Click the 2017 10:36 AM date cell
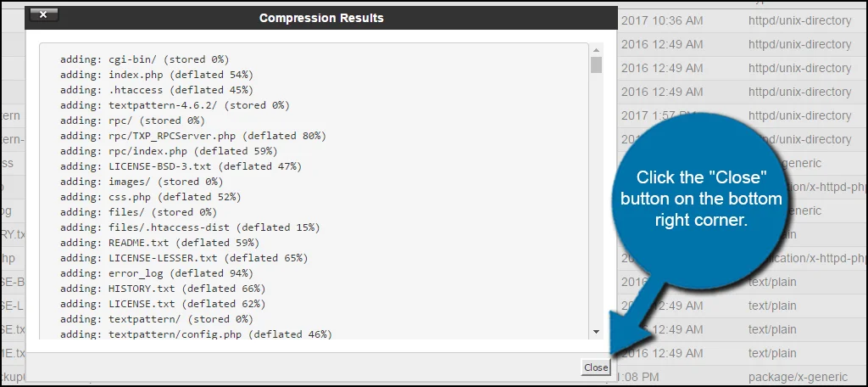The image size is (868, 387). pos(661,20)
